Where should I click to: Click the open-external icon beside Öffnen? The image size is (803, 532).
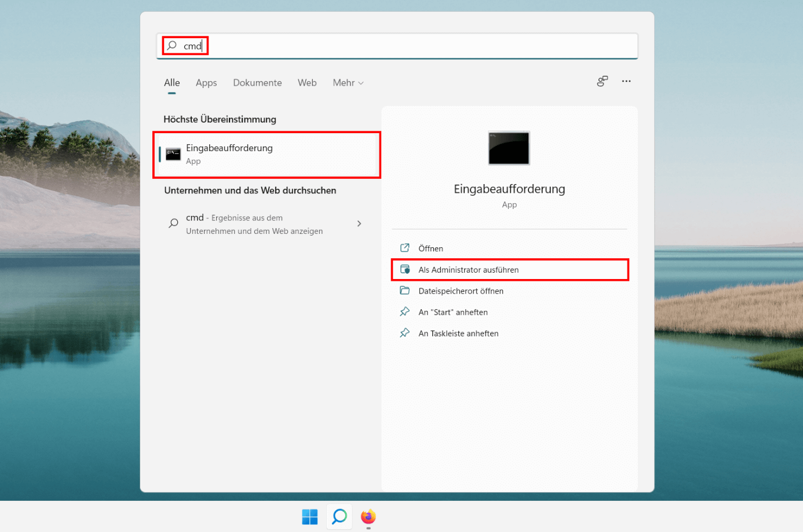[405, 248]
